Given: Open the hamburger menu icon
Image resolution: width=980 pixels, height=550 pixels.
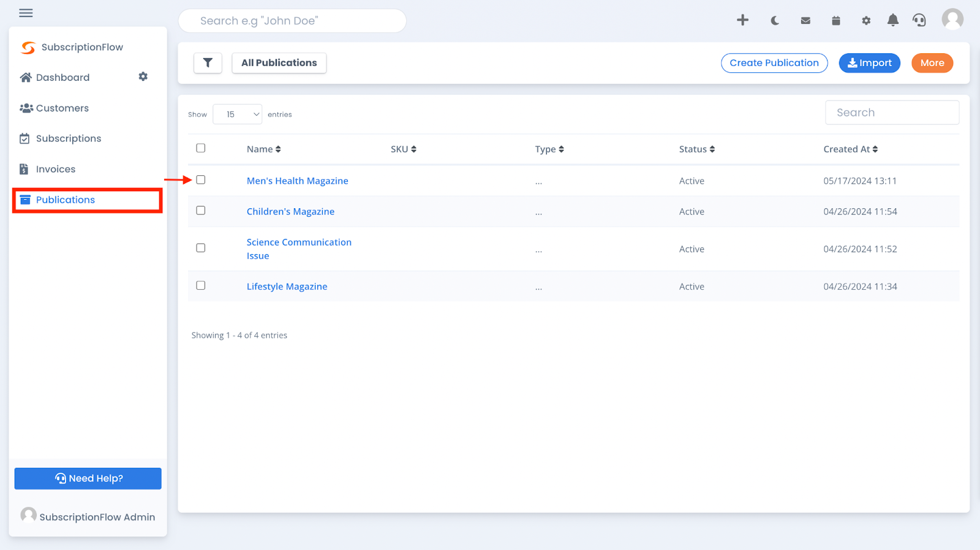Looking at the screenshot, I should (26, 13).
